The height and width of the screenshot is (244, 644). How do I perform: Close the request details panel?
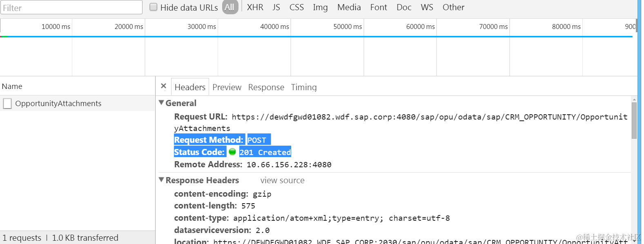pyautogui.click(x=163, y=86)
